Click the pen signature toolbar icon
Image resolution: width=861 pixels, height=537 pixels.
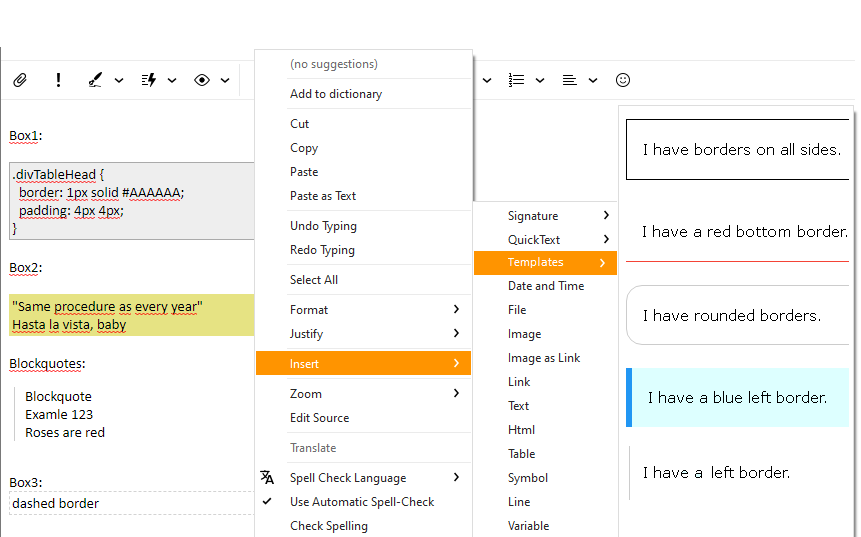pos(95,80)
